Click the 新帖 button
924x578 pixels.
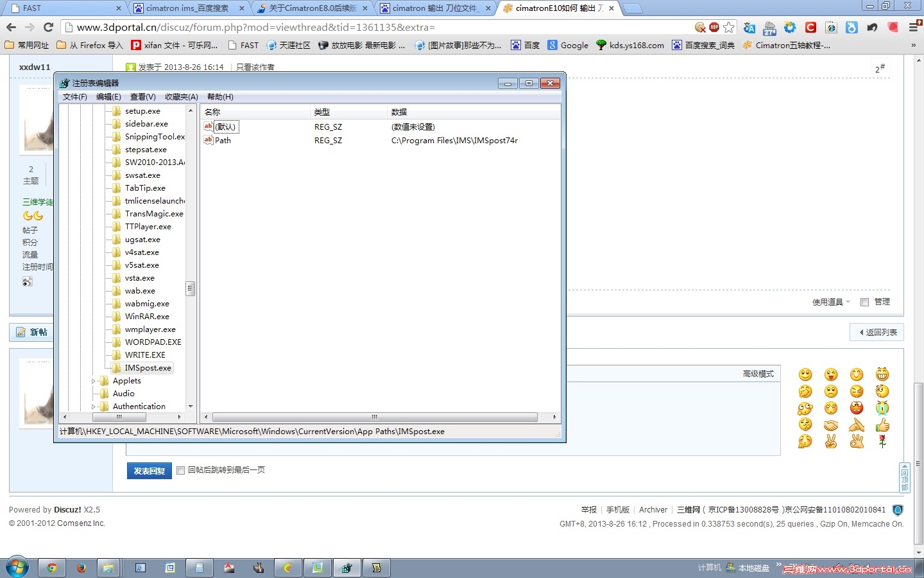[x=31, y=332]
